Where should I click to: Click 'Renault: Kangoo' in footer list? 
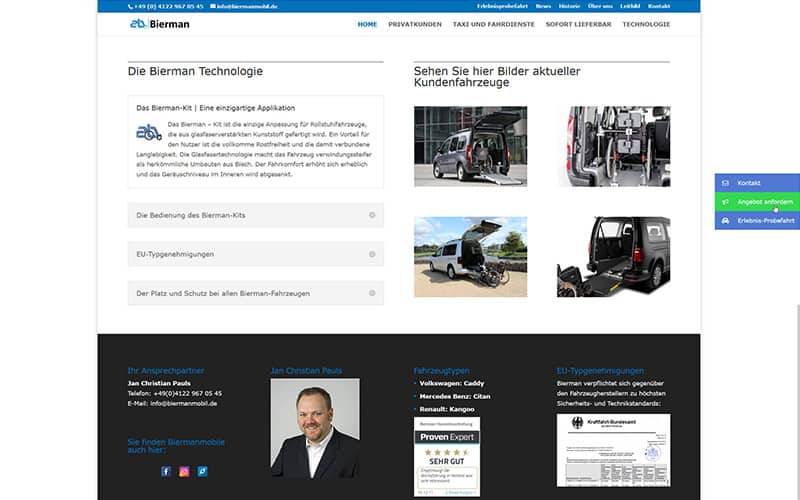click(x=447, y=409)
